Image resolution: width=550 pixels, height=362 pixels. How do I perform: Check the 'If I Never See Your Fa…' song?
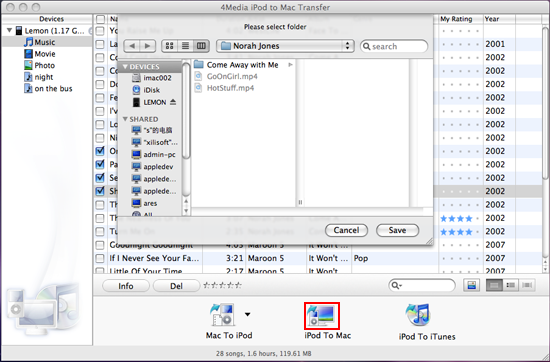pyautogui.click(x=100, y=258)
